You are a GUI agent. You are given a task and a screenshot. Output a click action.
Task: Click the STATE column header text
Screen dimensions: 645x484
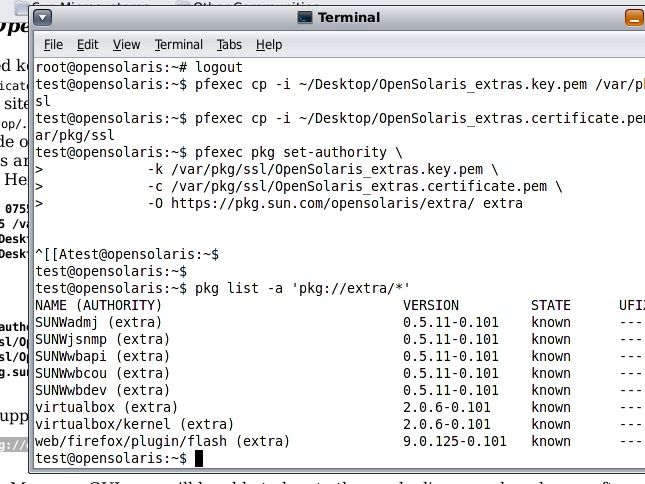tap(551, 305)
